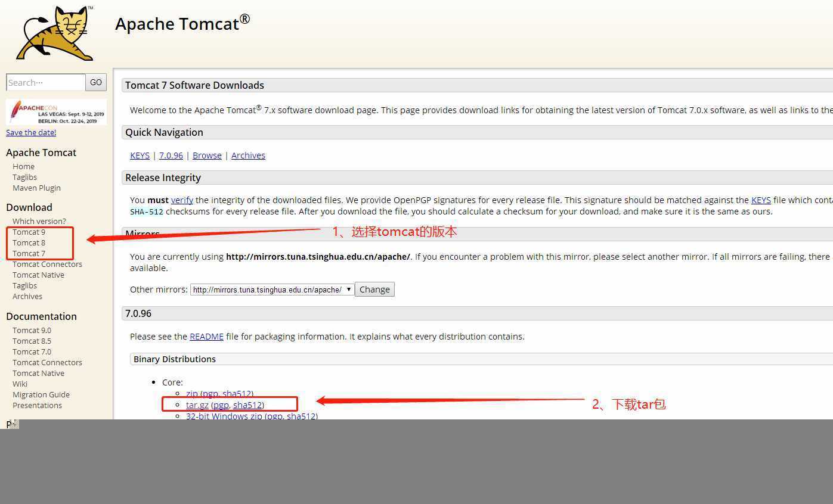Select Tomcat 9 download page
Viewport: 833px width, 504px height.
point(29,232)
